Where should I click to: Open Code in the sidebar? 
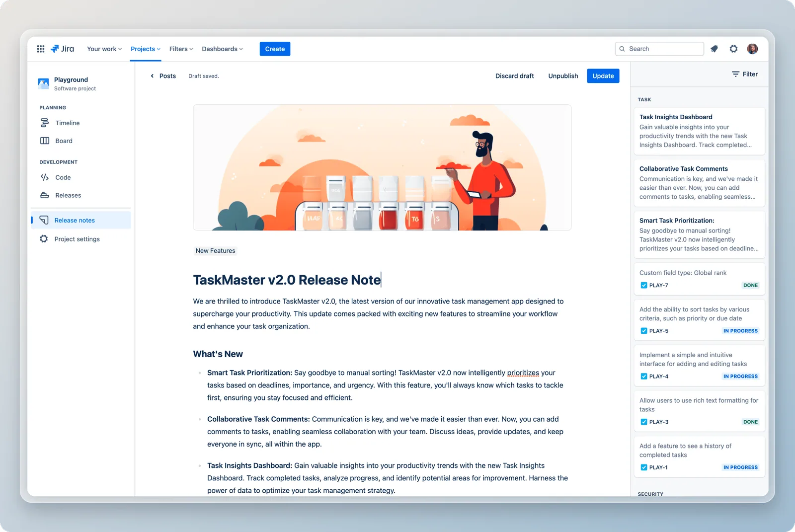click(x=81, y=177)
